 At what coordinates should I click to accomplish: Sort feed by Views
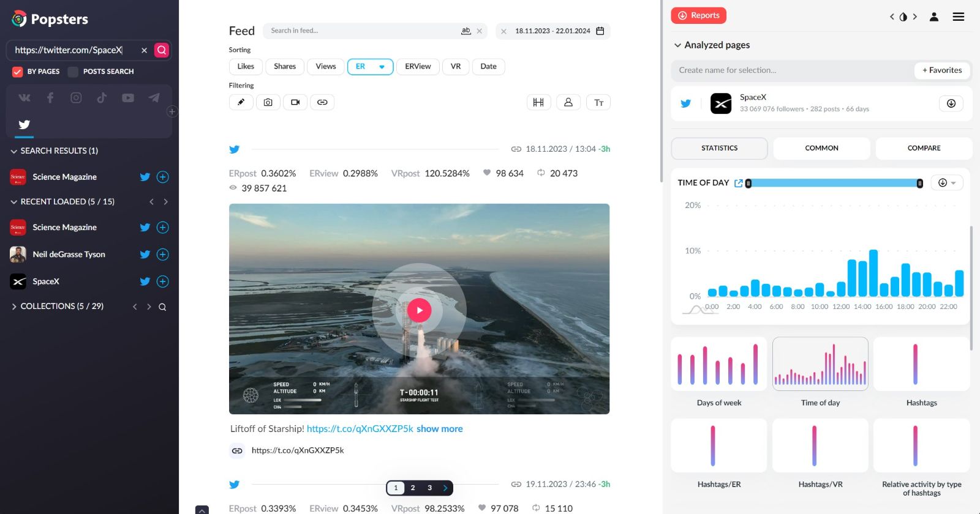point(326,67)
